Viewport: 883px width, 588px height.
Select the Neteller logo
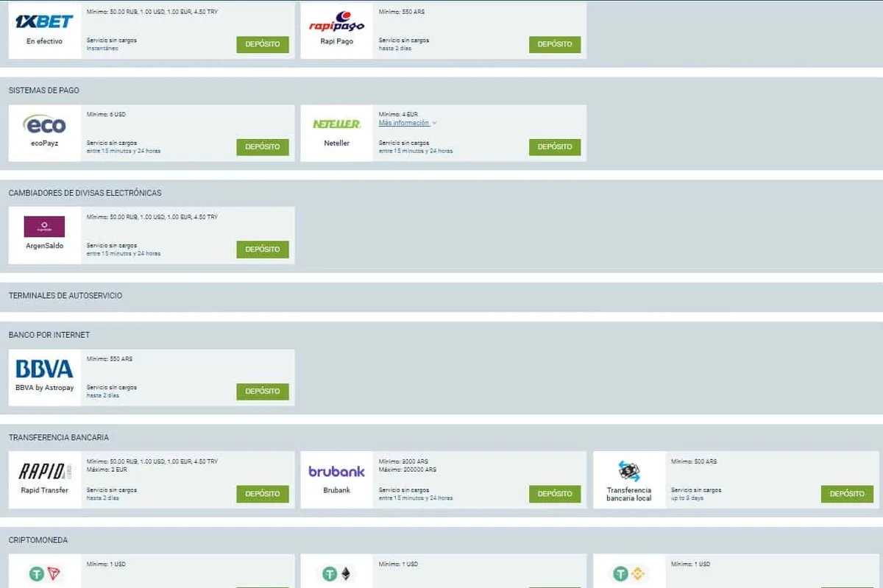[336, 124]
